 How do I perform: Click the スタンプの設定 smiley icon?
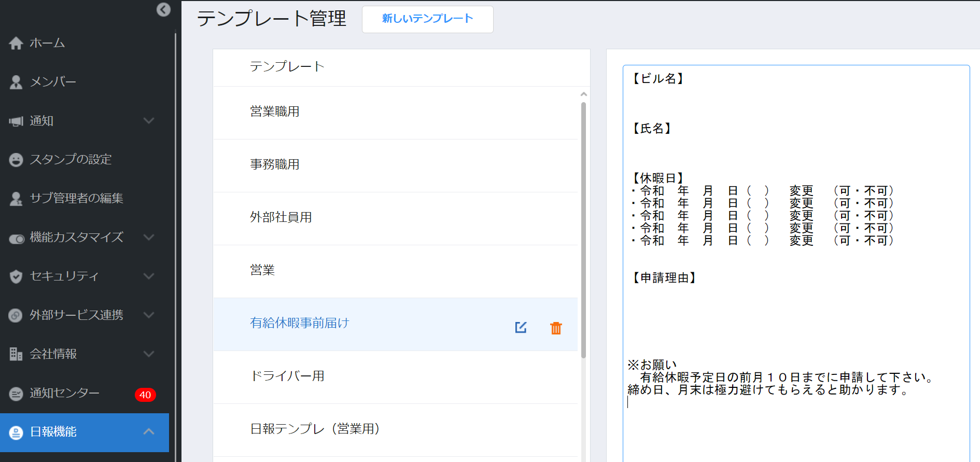[x=16, y=160]
